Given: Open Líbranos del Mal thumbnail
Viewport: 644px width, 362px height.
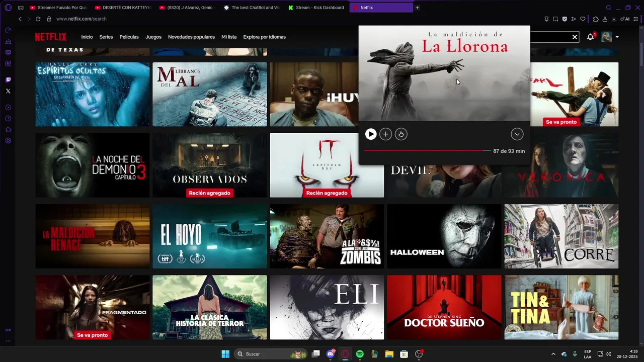Looking at the screenshot, I should click(x=210, y=95).
